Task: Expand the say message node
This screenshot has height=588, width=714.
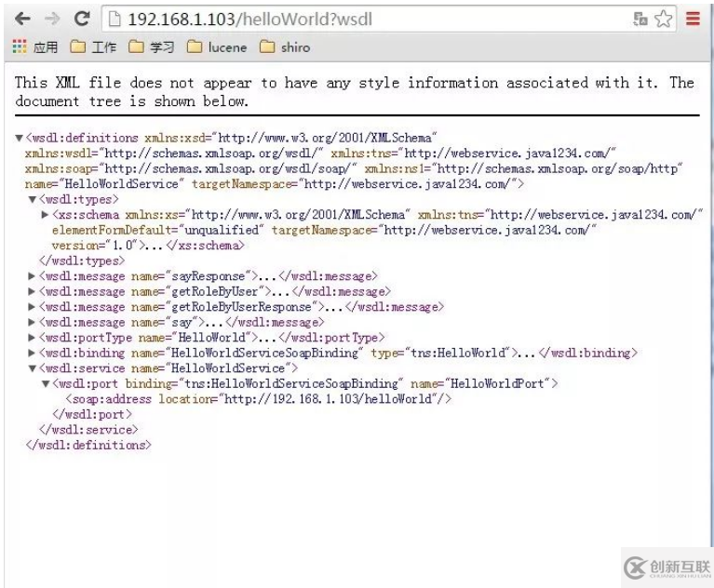Action: (32, 322)
